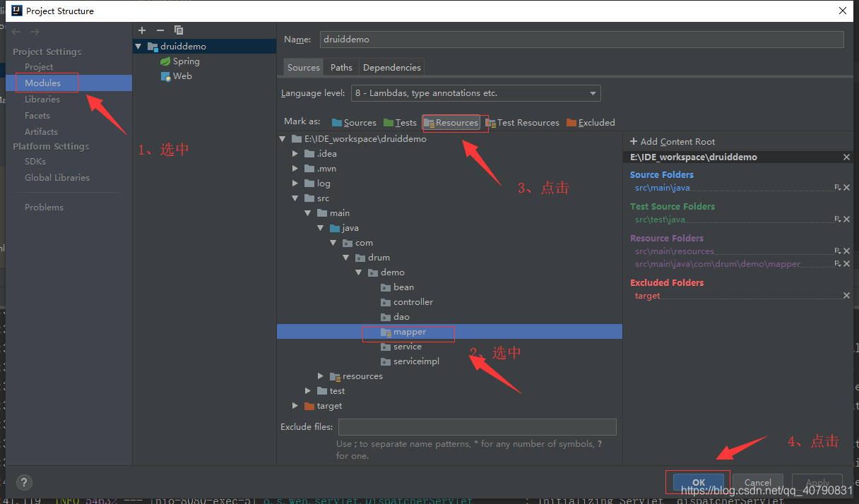Remove the src\test\java test source folder

[846, 219]
